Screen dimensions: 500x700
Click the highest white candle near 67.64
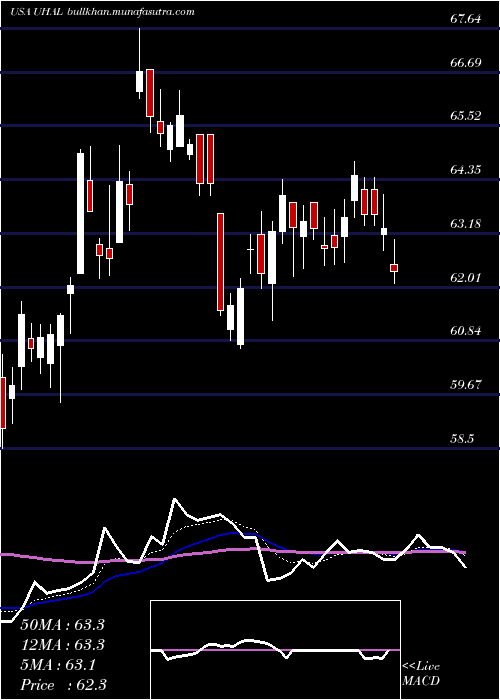[x=139, y=82]
